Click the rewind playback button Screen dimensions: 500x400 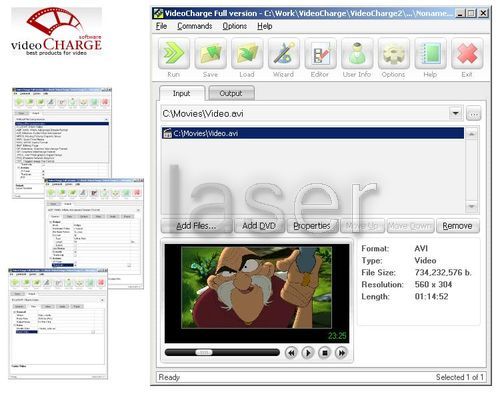pos(291,353)
